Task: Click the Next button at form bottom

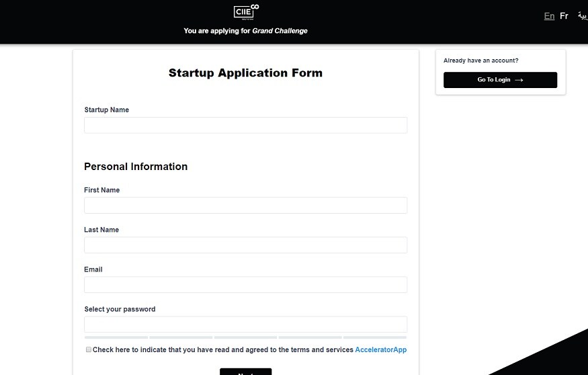Action: [x=246, y=372]
